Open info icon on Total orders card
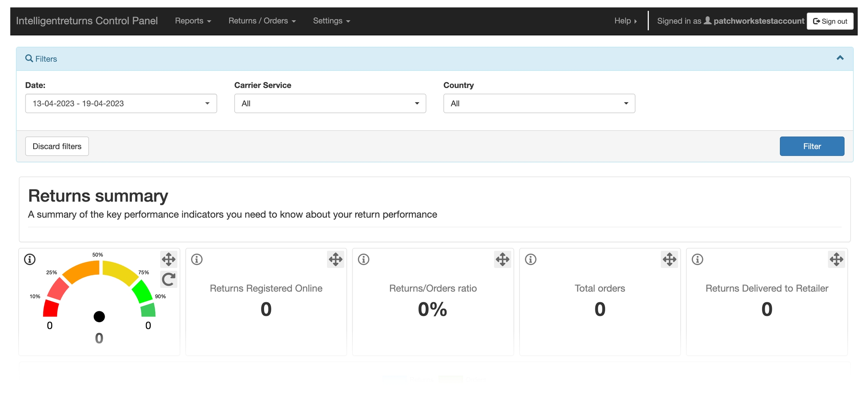This screenshot has width=868, height=397. 530,259
